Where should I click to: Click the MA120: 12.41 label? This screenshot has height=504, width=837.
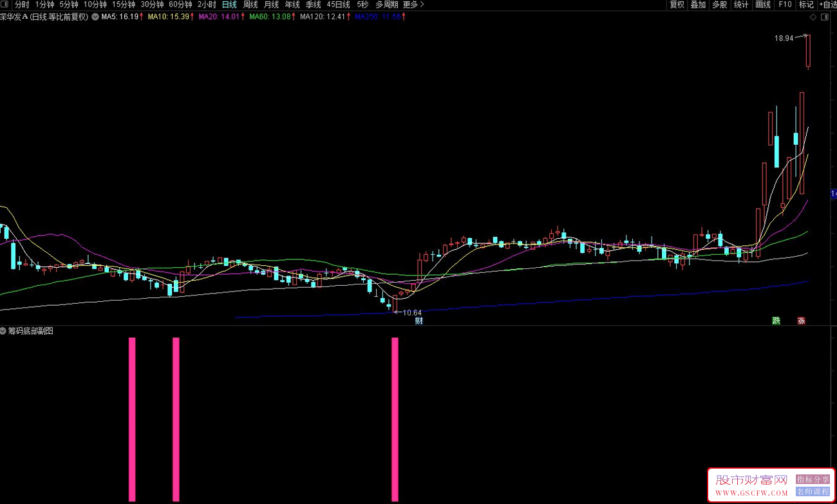pyautogui.click(x=323, y=17)
